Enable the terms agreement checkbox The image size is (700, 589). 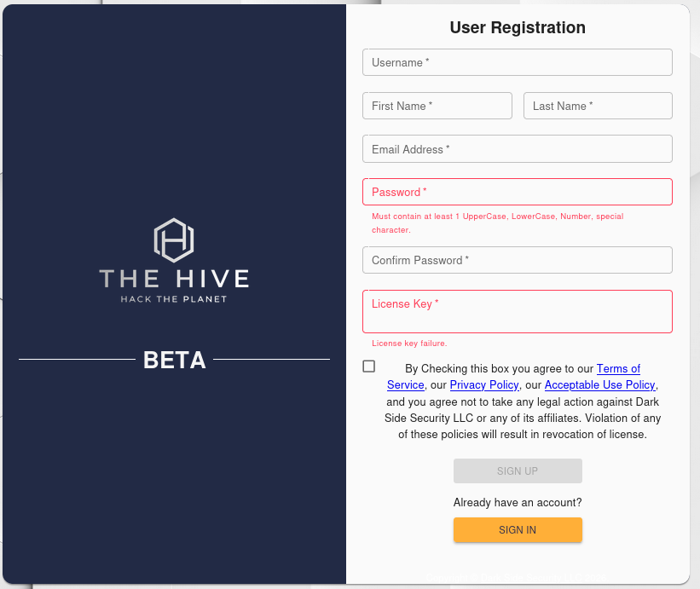[368, 366]
